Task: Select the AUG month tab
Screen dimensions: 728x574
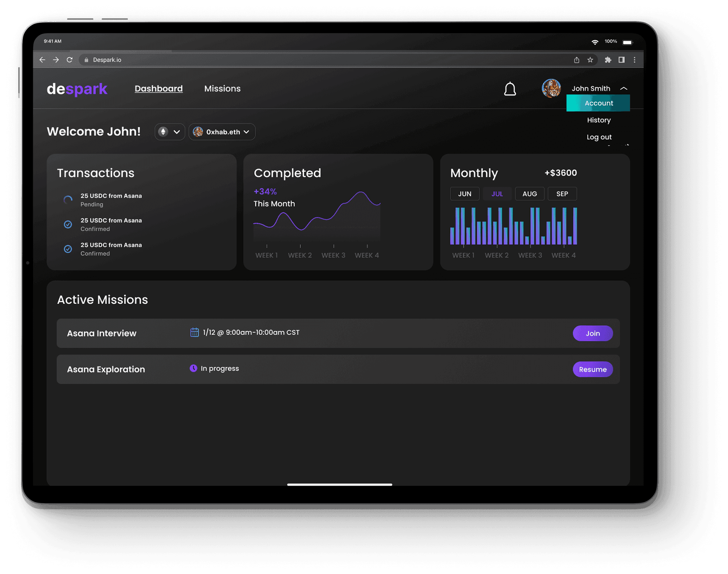Action: (529, 194)
